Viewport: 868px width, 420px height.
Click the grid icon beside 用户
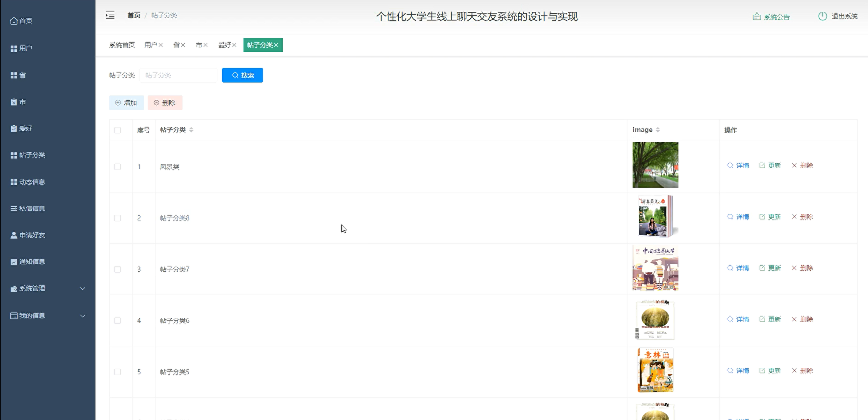[x=14, y=48]
